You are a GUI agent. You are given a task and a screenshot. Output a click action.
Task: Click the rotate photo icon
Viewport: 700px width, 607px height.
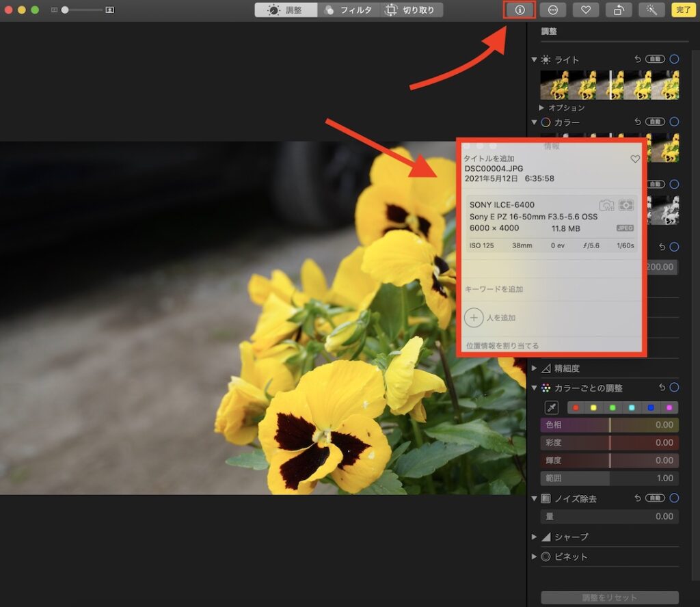pyautogui.click(x=619, y=10)
